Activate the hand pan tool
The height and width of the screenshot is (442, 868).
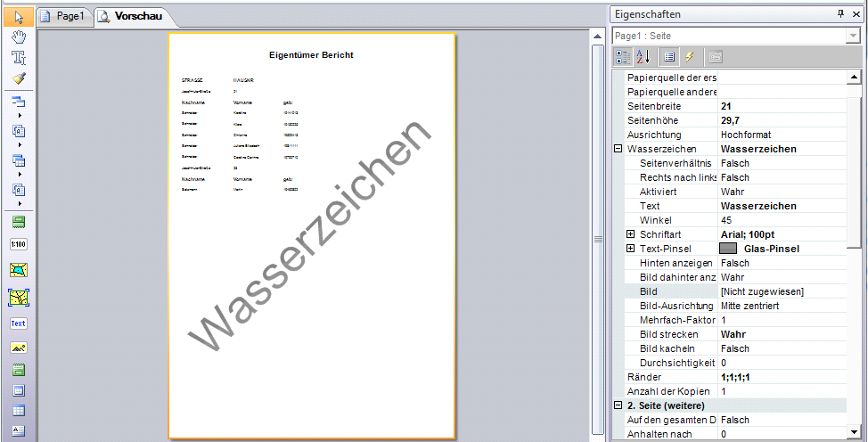tap(19, 37)
